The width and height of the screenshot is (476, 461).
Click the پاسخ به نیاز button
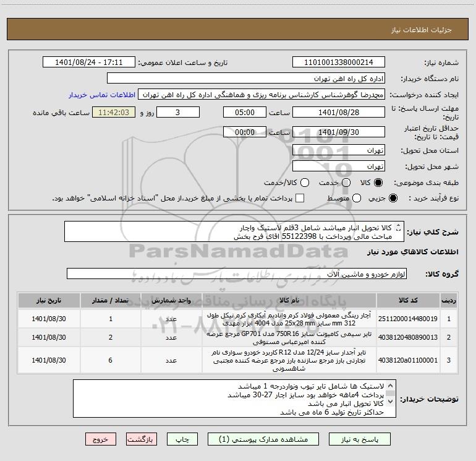[x=359, y=439]
